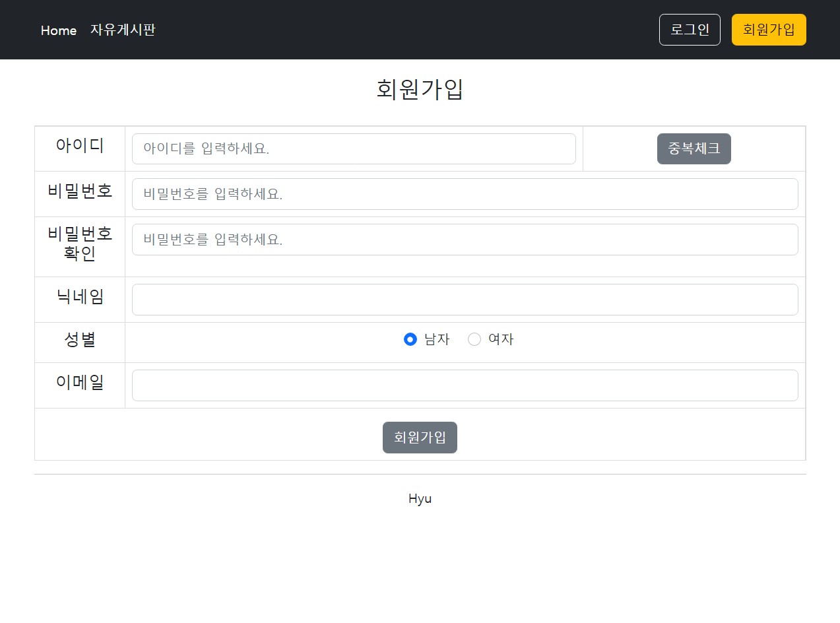
Task: Select the 여자 radio button
Action: click(474, 339)
